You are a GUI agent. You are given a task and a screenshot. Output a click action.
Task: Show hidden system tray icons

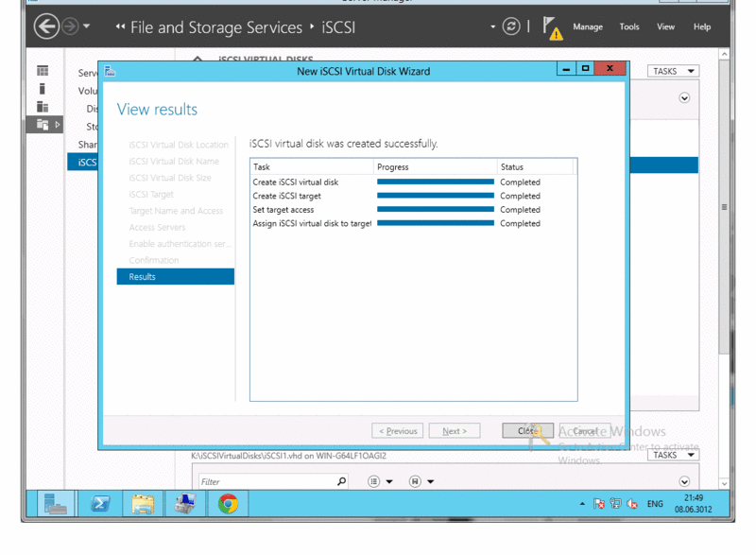pos(582,504)
